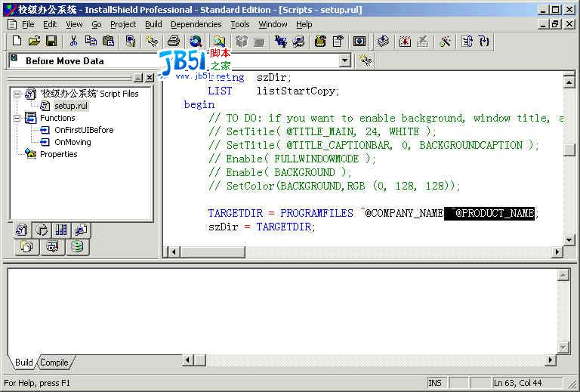
Task: Print using the printer toolbar icon
Action: coord(174,41)
